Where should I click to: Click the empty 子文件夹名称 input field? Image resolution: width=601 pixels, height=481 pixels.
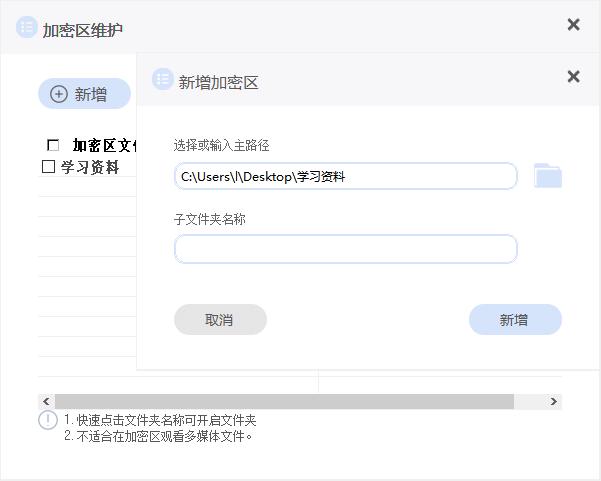pos(345,249)
